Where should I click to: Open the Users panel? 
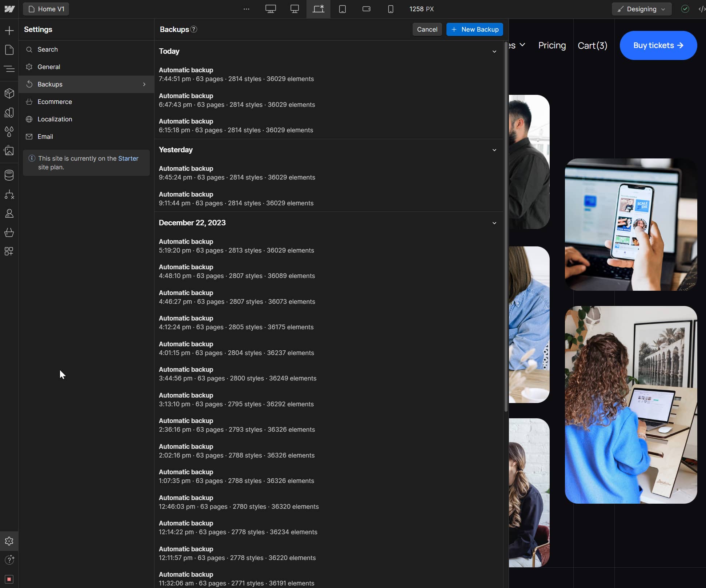9,213
